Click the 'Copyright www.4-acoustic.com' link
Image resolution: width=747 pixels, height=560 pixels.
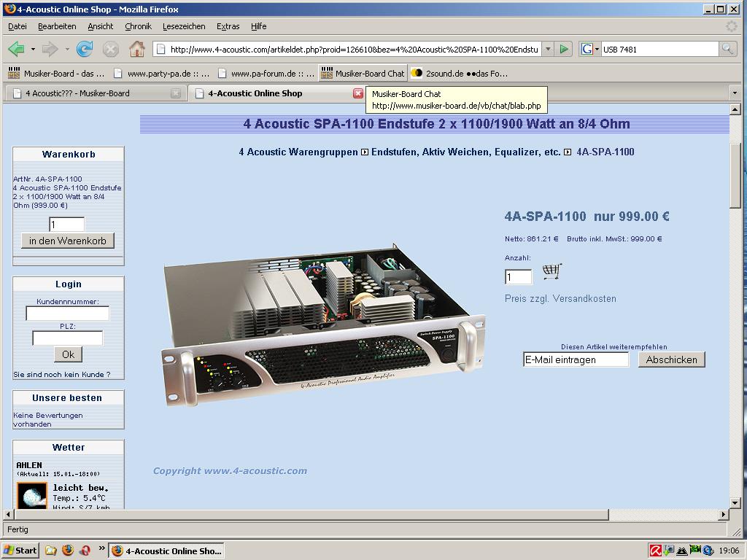pyautogui.click(x=230, y=470)
